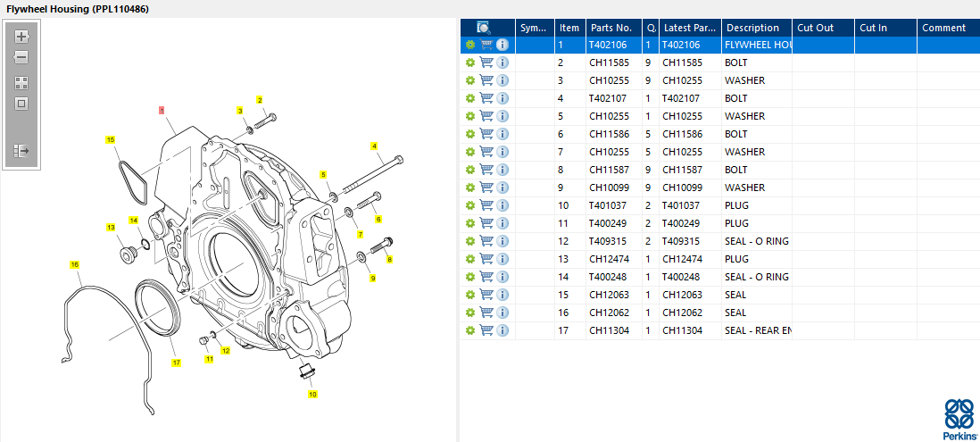Click green gear icon for item 3
Viewport: 980px width, 442px height.
[469, 80]
